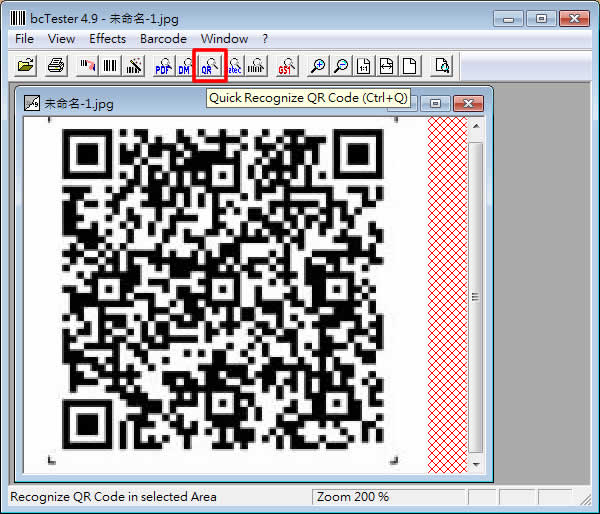
Task: Click the 'Zoom 200 %' status bar field
Action: pyautogui.click(x=388, y=497)
